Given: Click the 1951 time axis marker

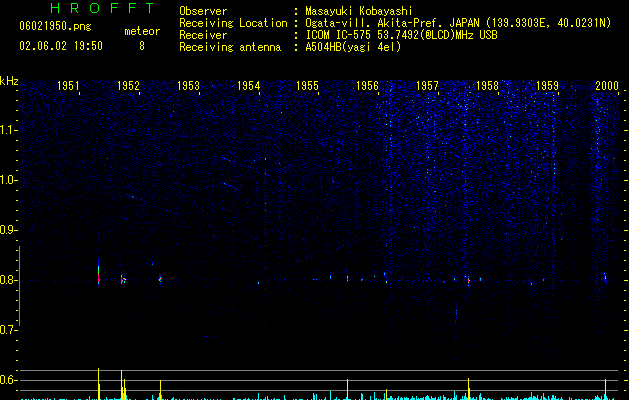Looking at the screenshot, I should pyautogui.click(x=68, y=85).
